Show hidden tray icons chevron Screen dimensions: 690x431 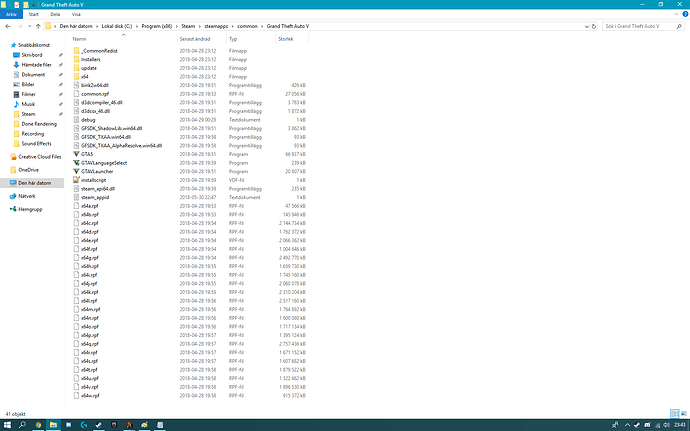pos(627,425)
